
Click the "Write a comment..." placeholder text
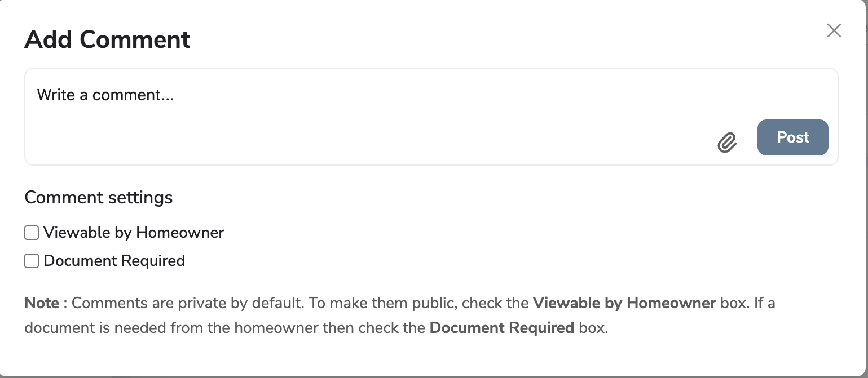[105, 95]
